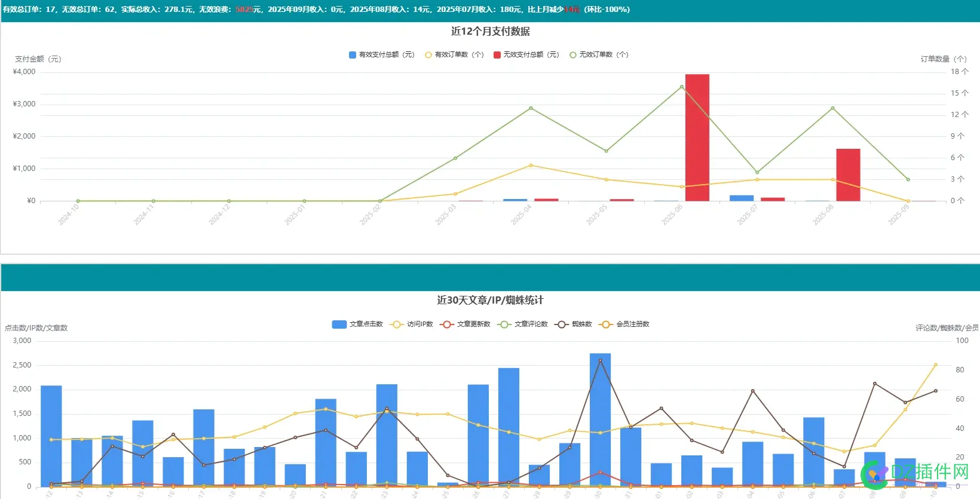Click the tallest blue bar in 30-day chart
The height and width of the screenshot is (499, 980).
coord(600,418)
